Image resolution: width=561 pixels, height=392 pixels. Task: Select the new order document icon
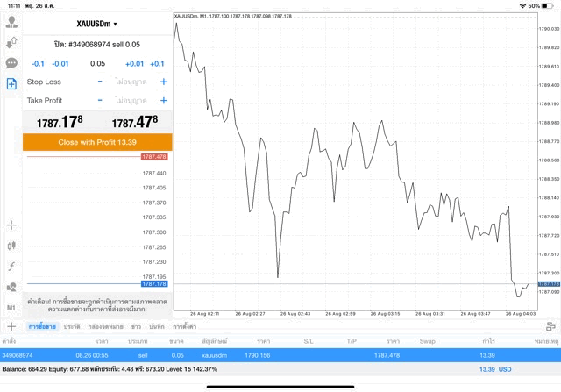(x=11, y=84)
